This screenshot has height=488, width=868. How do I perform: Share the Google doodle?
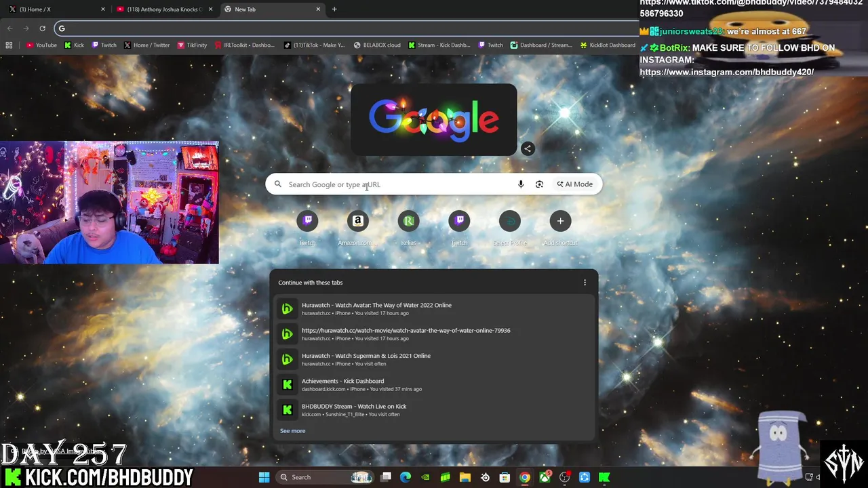528,148
